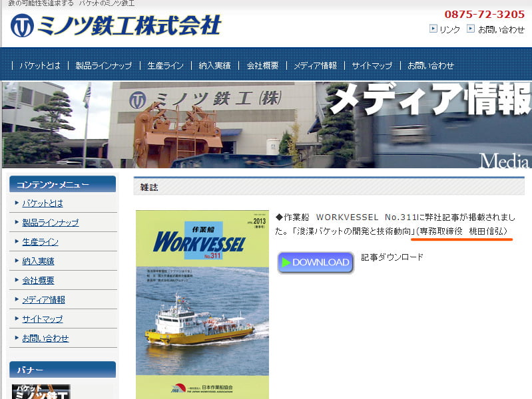The height and width of the screenshot is (399, 532).
Task: Open 納入実績 in the sidebar menu
Action: [38, 261]
